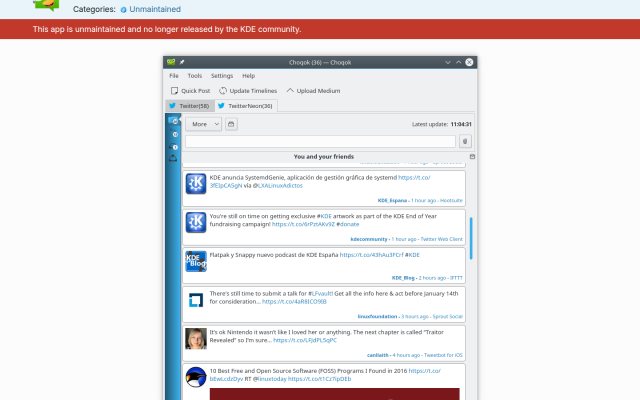Click the timeline vertical scrollbar handle
Image resolution: width=640 pixels, height=400 pixels.
(471, 238)
